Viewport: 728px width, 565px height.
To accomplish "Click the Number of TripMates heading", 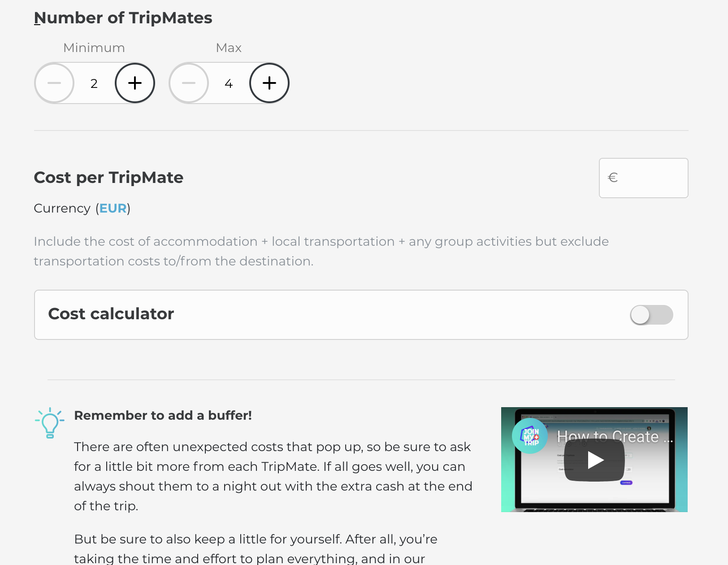I will pyautogui.click(x=123, y=18).
